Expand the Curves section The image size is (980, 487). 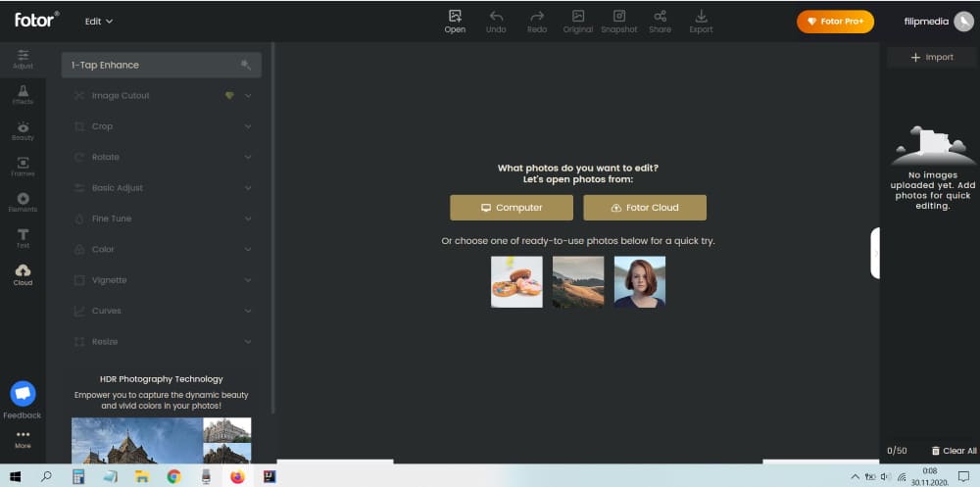click(x=162, y=311)
